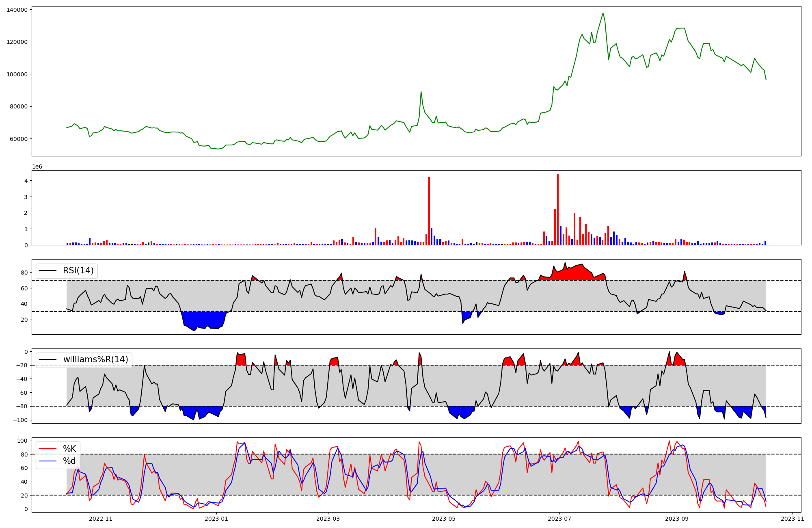Click the 2022-11 date tick label

click(101, 519)
